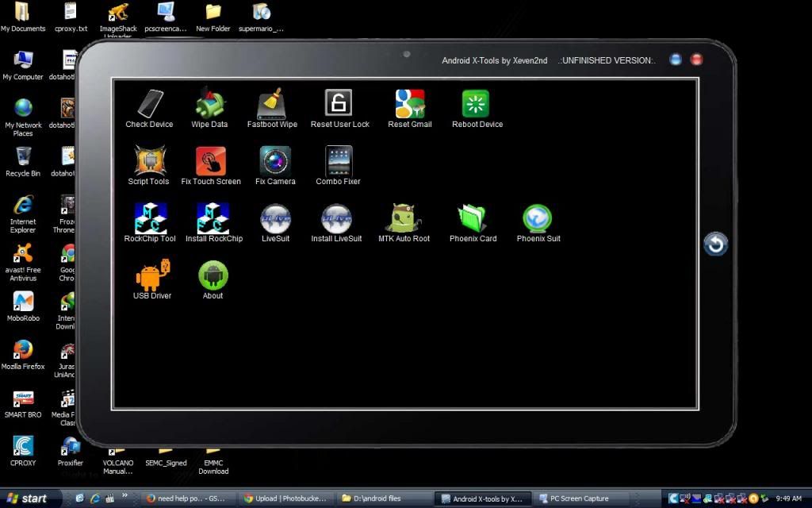Select the Fix Camera icon
This screenshot has width=812, height=508.
pyautogui.click(x=275, y=162)
